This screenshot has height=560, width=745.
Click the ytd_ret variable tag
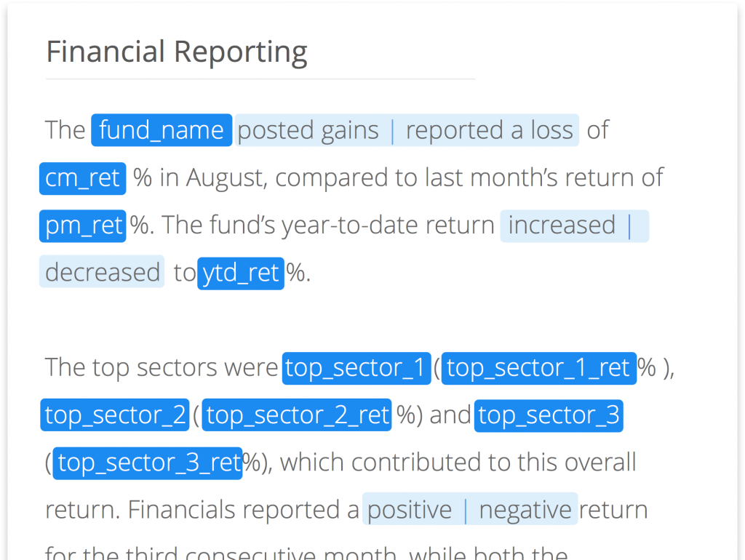pyautogui.click(x=240, y=273)
